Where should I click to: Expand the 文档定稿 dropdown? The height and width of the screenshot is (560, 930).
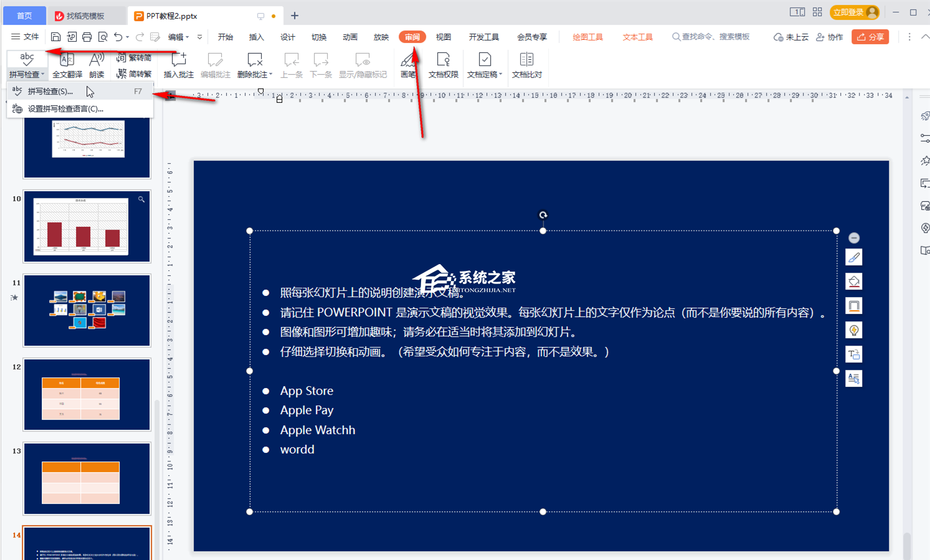coord(501,75)
